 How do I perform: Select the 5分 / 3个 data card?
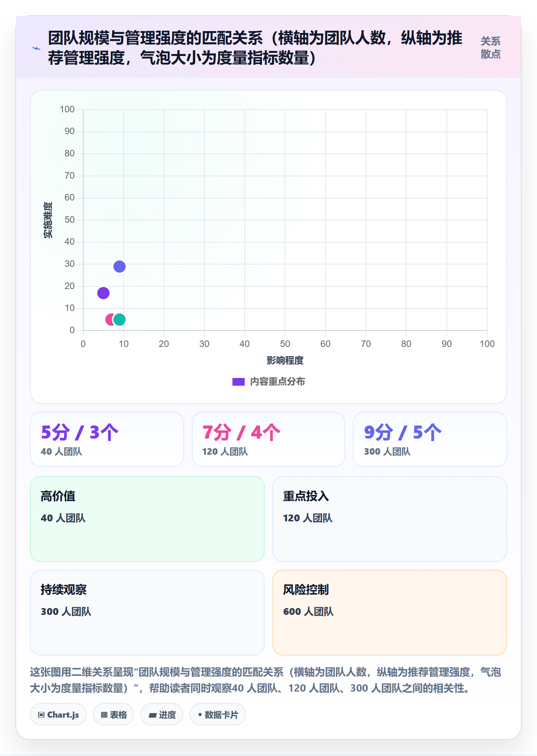coord(107,439)
